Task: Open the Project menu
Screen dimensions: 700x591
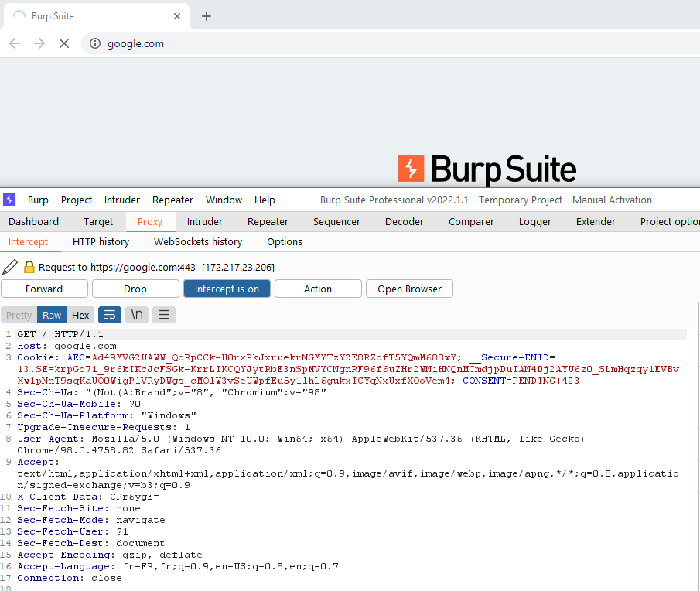Action: pyautogui.click(x=77, y=200)
